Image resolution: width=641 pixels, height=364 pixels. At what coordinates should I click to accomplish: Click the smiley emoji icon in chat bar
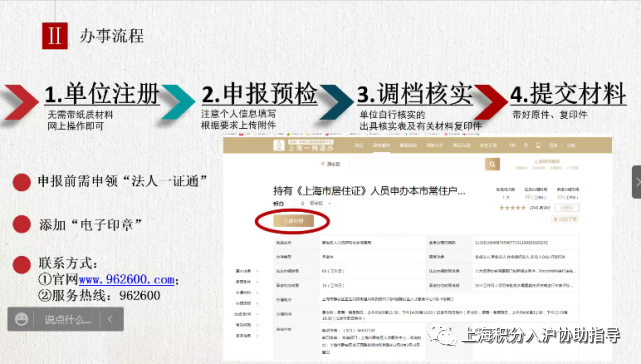pyautogui.click(x=21, y=319)
